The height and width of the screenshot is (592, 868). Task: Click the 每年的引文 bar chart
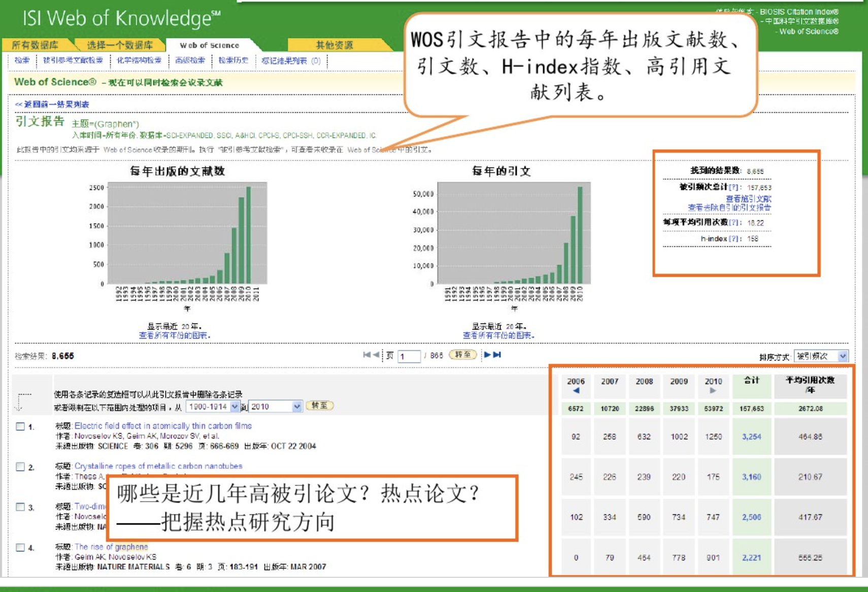pos(514,233)
